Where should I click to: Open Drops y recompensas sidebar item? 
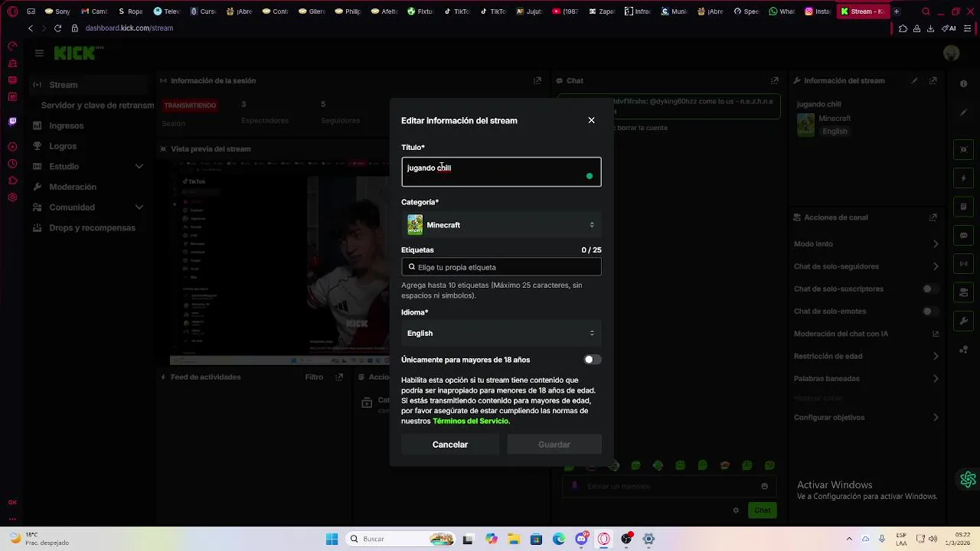tap(93, 227)
